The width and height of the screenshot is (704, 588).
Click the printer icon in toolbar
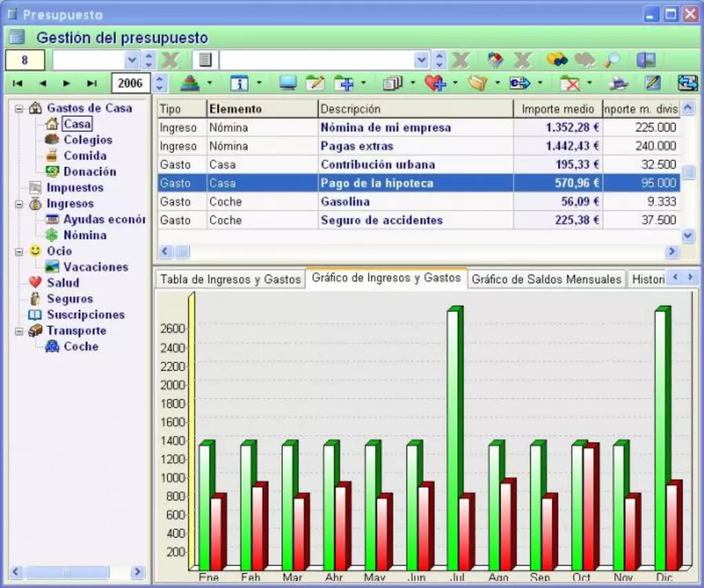pos(618,84)
